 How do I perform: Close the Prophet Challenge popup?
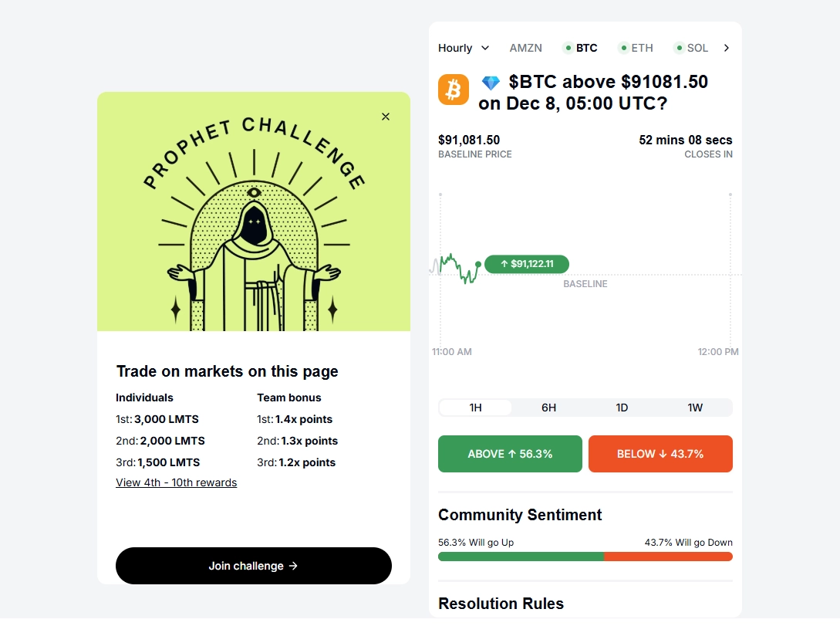(x=386, y=117)
